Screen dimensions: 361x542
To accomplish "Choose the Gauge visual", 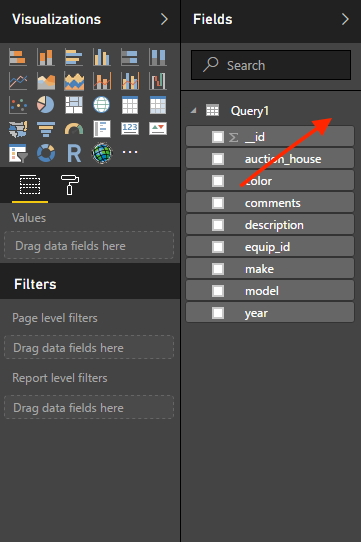I will click(74, 129).
